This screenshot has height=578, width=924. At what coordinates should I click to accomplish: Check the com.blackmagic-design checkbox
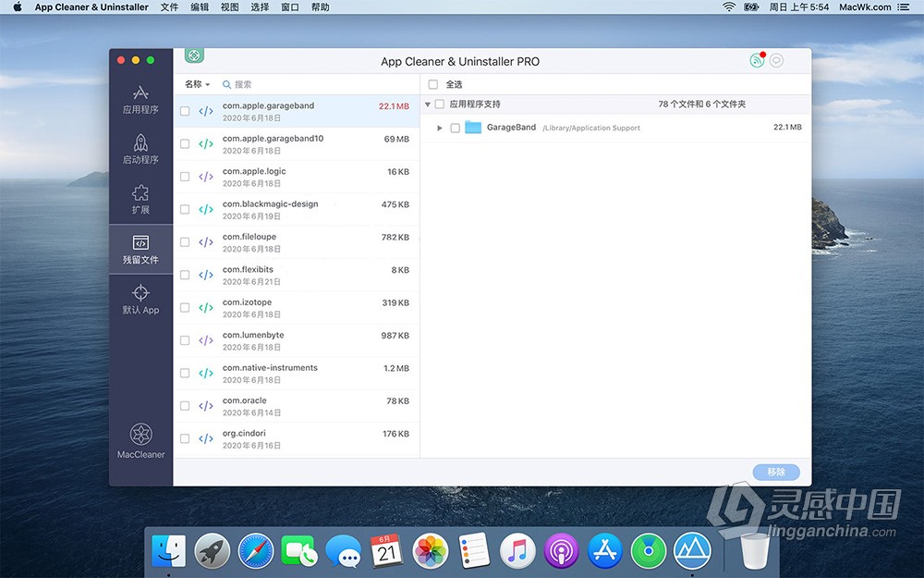185,209
